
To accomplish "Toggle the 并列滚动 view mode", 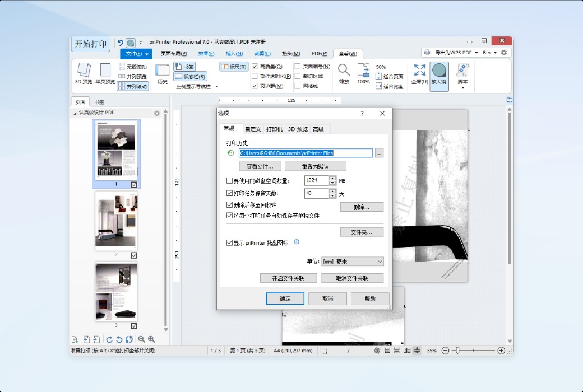I will point(133,86).
